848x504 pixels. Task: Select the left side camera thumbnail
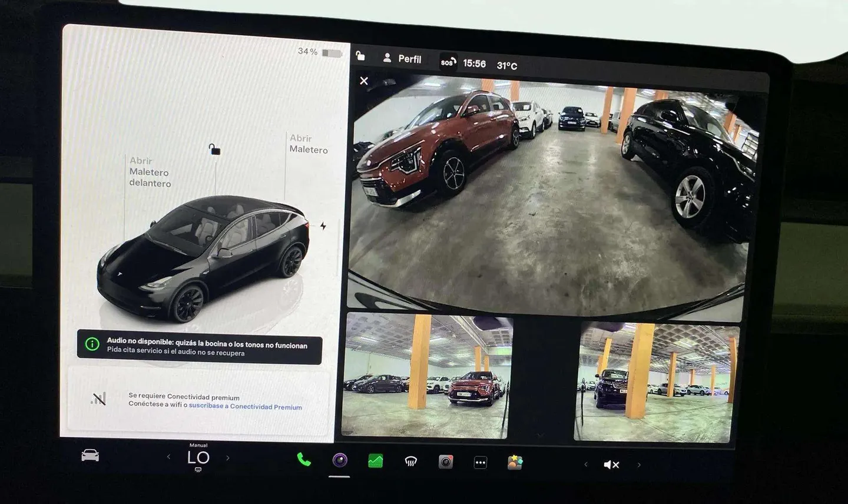(426, 380)
